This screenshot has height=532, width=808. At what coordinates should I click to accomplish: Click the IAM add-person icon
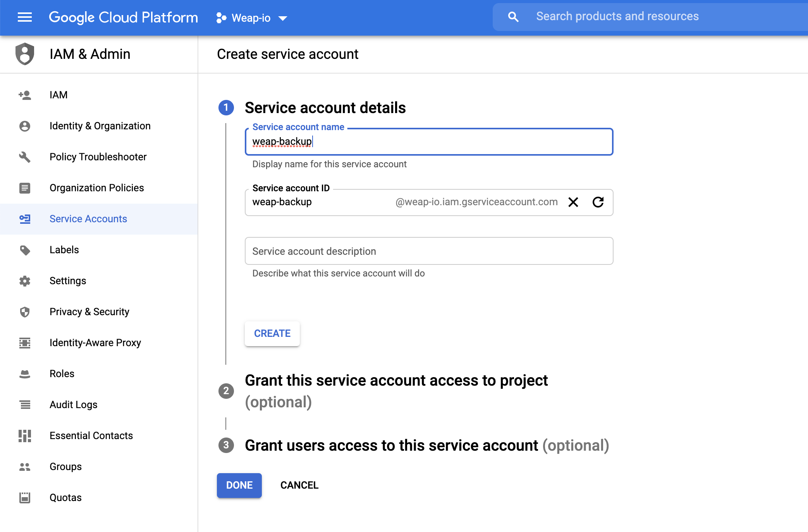pyautogui.click(x=25, y=95)
